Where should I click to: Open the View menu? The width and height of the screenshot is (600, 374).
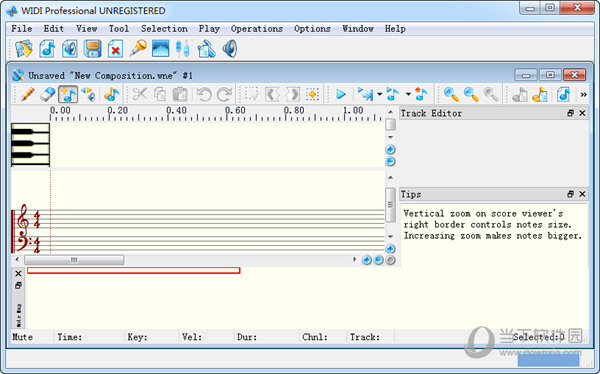tap(86, 29)
